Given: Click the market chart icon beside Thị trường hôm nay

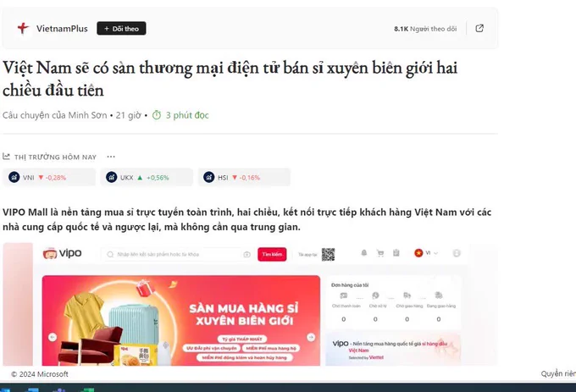Looking at the screenshot, I should coord(6,157).
